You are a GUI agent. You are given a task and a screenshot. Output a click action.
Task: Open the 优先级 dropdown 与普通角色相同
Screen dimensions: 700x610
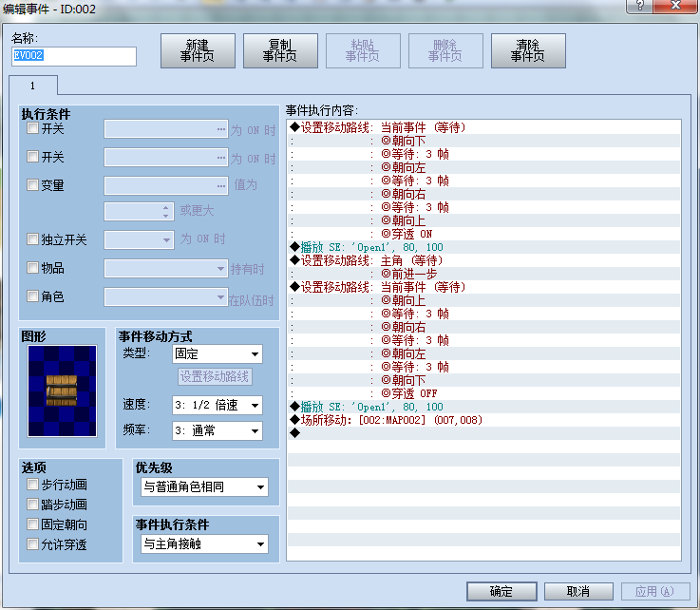click(205, 486)
